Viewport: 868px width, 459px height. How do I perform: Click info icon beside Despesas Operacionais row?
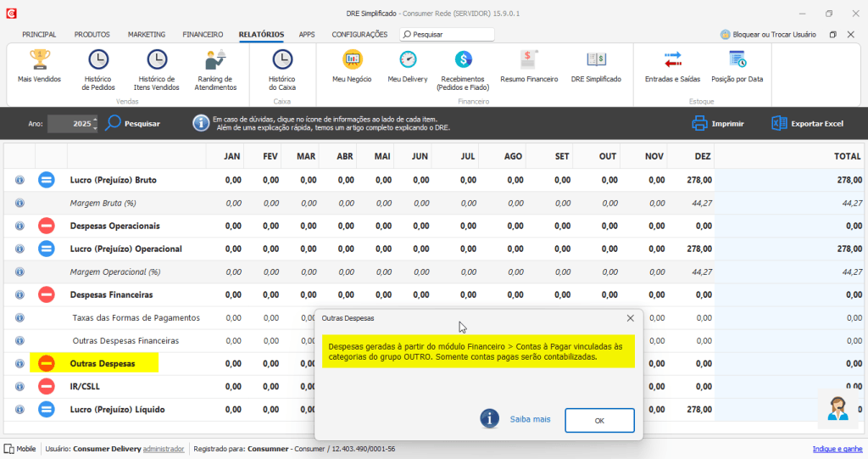point(20,227)
